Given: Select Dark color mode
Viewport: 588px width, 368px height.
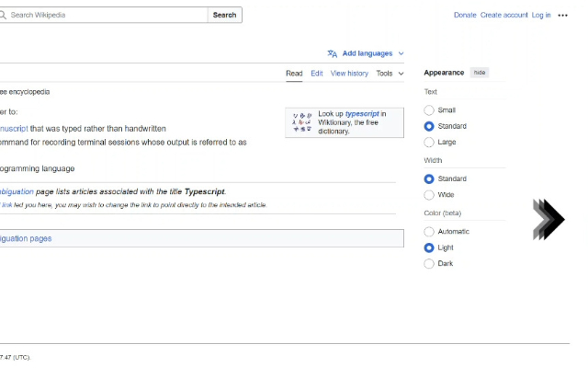Looking at the screenshot, I should click(429, 264).
